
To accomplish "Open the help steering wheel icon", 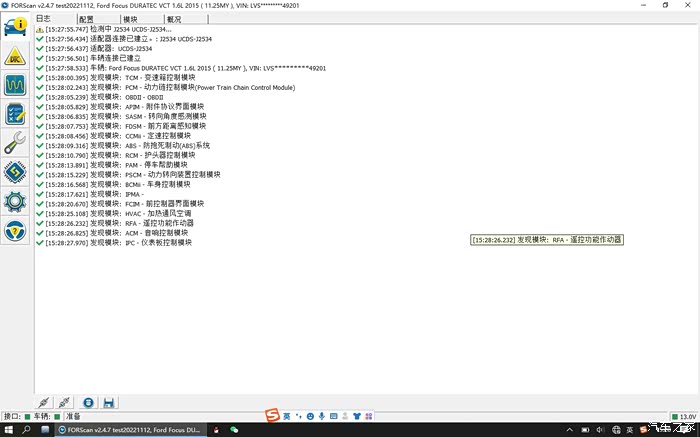I will coord(15,230).
